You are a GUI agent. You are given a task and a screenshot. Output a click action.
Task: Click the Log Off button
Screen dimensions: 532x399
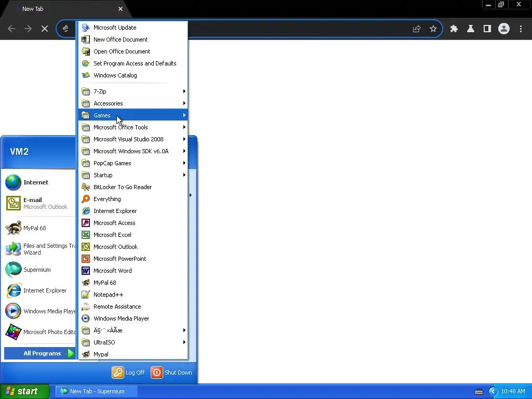point(128,373)
